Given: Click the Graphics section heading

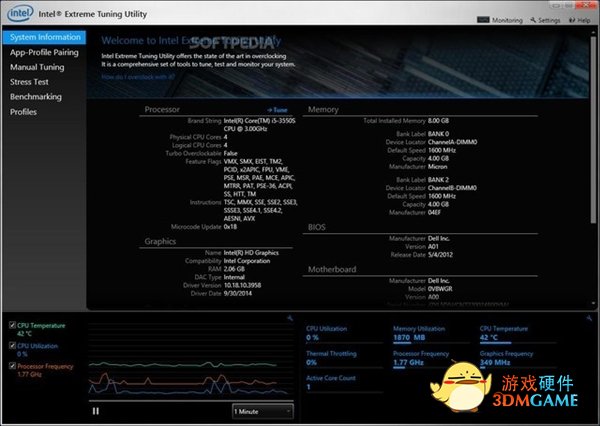Looking at the screenshot, I should [160, 242].
